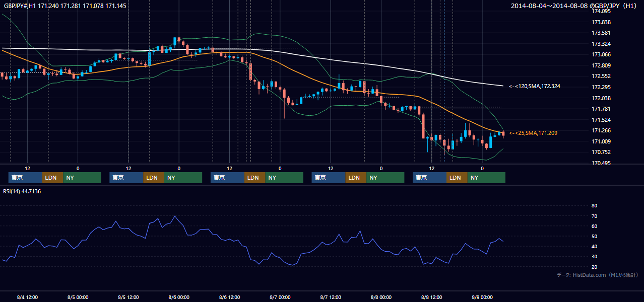Select the 25 SMA label 171.209
This screenshot has height=302, width=644.
[533, 133]
